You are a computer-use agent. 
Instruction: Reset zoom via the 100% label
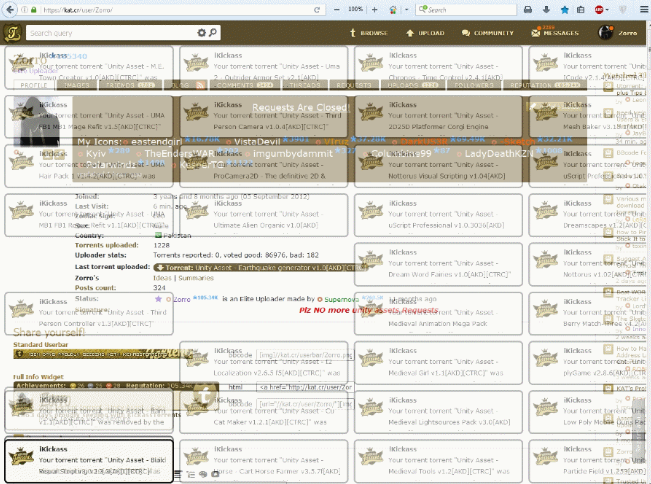click(x=355, y=9)
